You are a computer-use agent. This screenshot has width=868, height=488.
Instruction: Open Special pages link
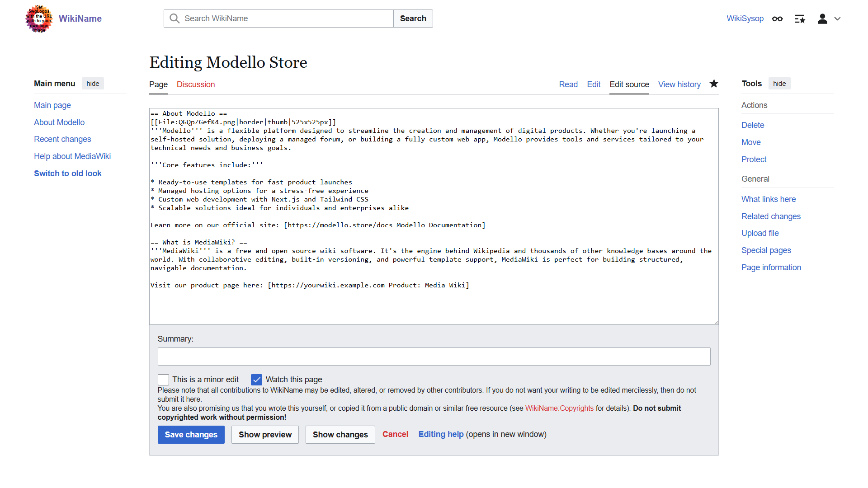pyautogui.click(x=766, y=250)
